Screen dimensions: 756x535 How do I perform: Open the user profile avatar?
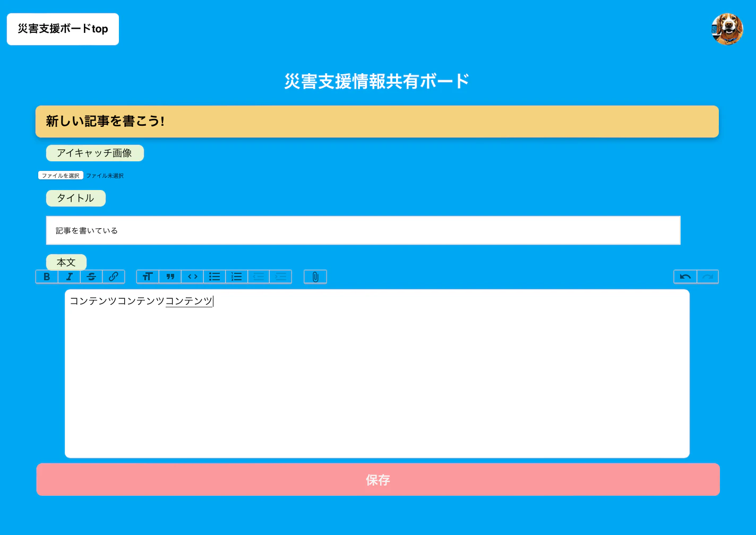727,29
